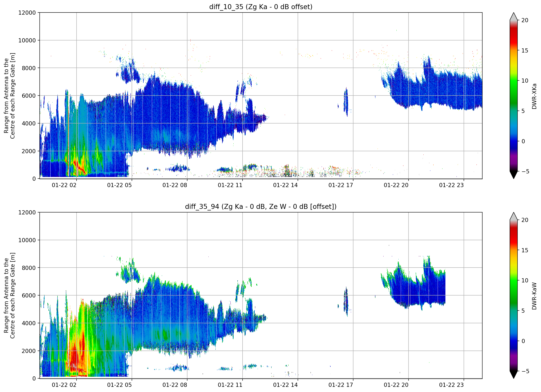Click the bottom plot x-axis label 01-22 08
Image resolution: width=541 pixels, height=392 pixels.
click(x=175, y=385)
